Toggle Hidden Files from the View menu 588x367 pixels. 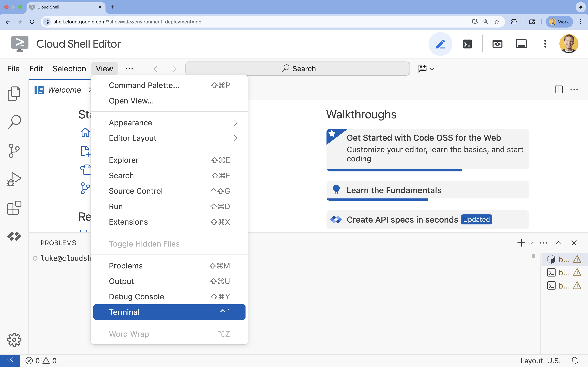pyautogui.click(x=144, y=244)
